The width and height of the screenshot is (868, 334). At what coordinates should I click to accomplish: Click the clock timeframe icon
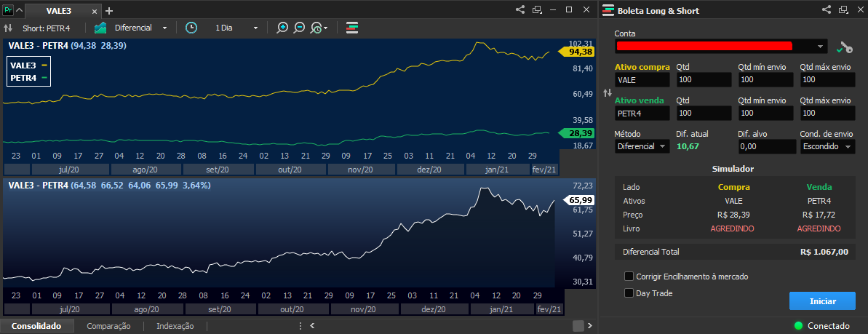pyautogui.click(x=191, y=28)
